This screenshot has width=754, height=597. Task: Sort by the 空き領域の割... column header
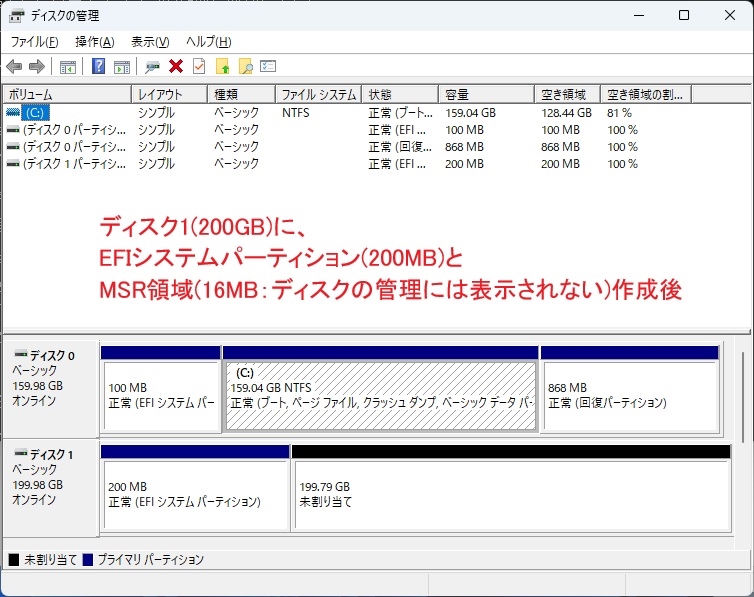(646, 94)
